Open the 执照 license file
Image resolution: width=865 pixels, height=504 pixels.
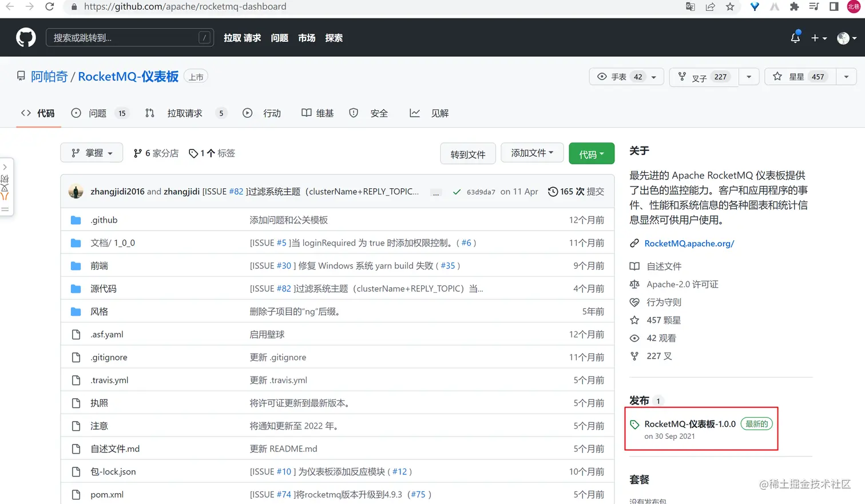click(99, 403)
